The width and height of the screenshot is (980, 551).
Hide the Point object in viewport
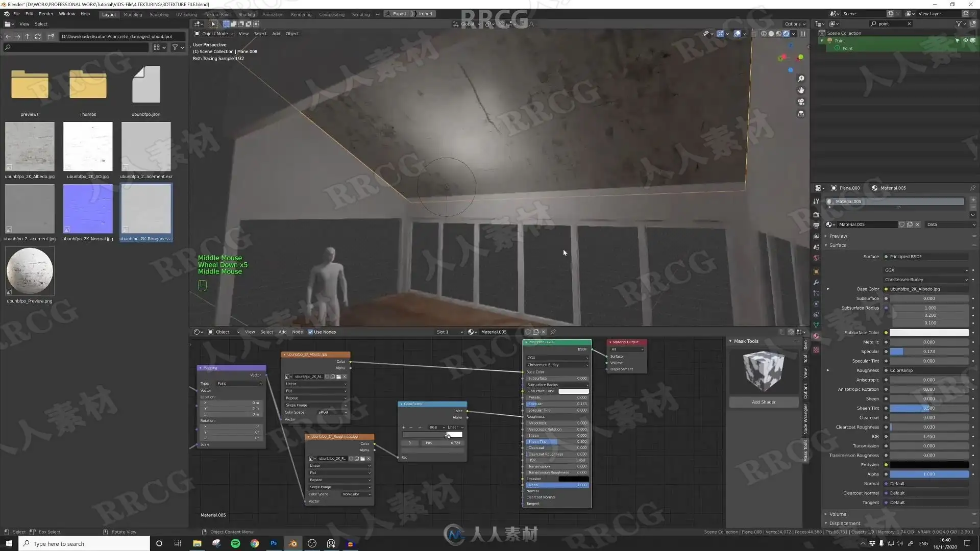[x=965, y=40]
